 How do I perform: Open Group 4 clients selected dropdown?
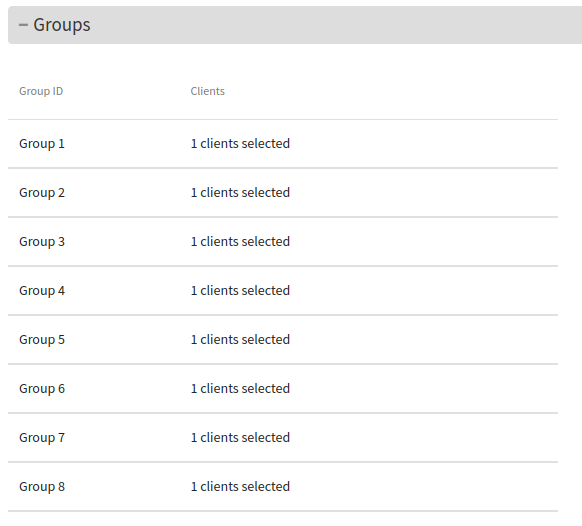coord(240,291)
